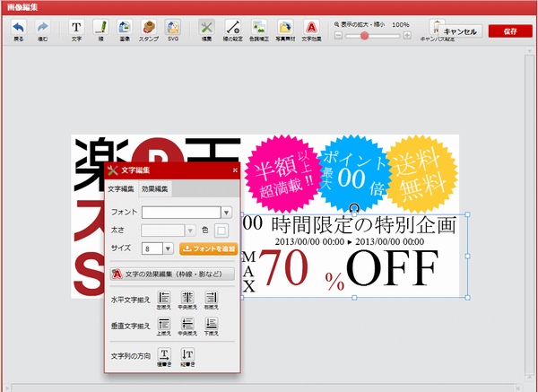This screenshot has height=392, width=538.
Task: Expand the サイズ size dropdown
Action: [169, 248]
